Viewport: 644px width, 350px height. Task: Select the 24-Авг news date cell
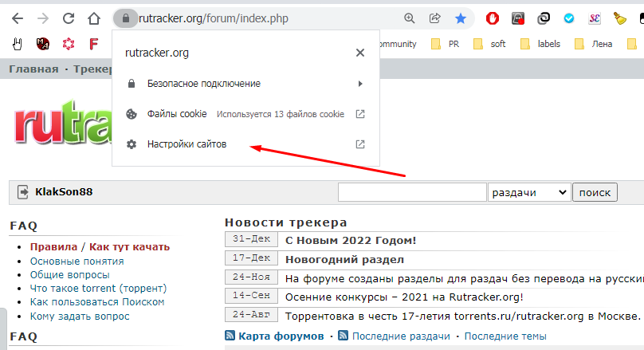[x=251, y=315]
